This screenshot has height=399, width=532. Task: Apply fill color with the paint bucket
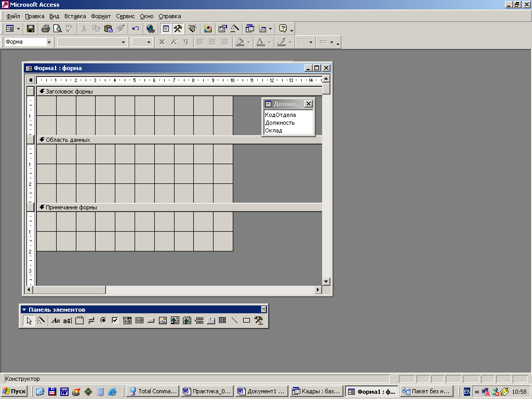tap(240, 42)
